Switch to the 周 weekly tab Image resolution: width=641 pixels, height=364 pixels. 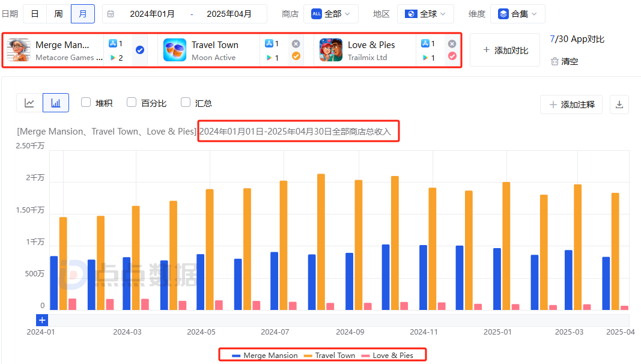click(x=58, y=13)
